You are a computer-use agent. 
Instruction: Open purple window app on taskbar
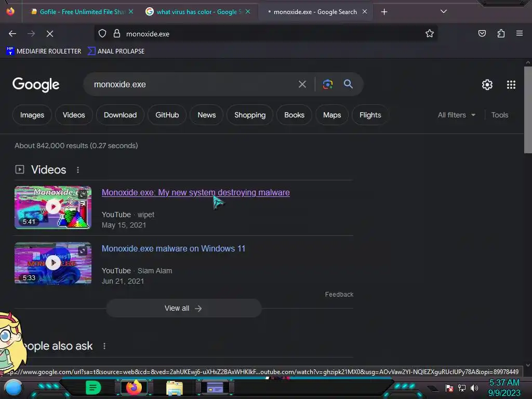(x=215, y=388)
